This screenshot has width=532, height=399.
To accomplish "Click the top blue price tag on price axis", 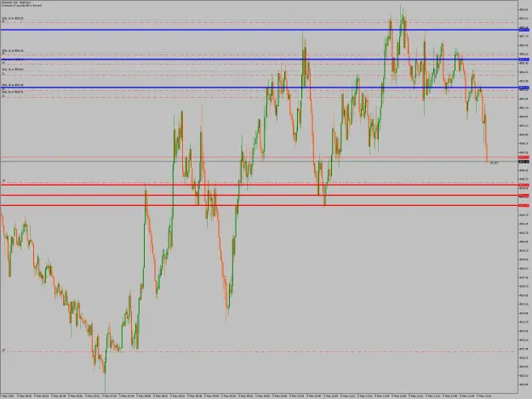I will tap(523, 30).
